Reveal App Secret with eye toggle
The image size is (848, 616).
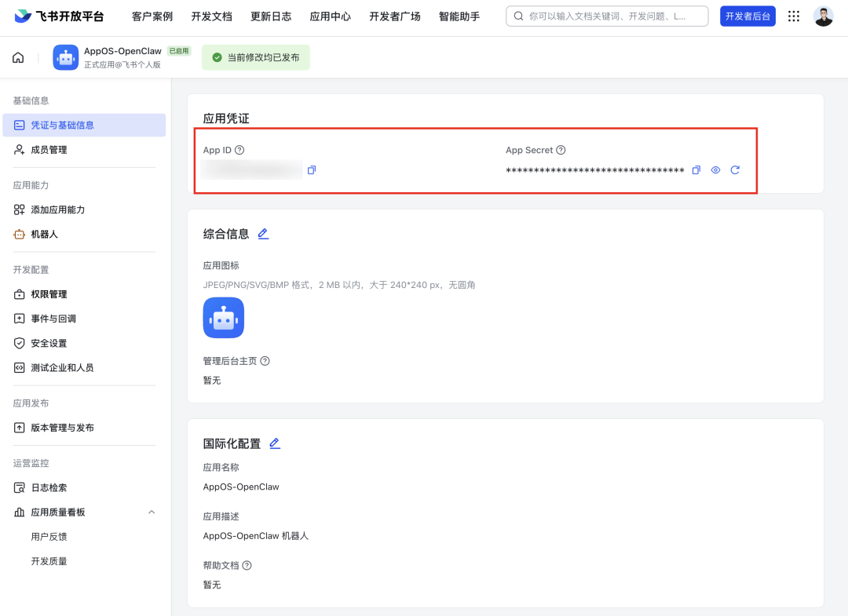[715, 169]
